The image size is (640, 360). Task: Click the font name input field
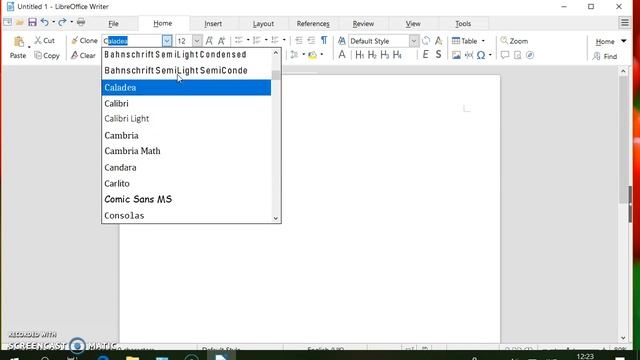pos(132,41)
